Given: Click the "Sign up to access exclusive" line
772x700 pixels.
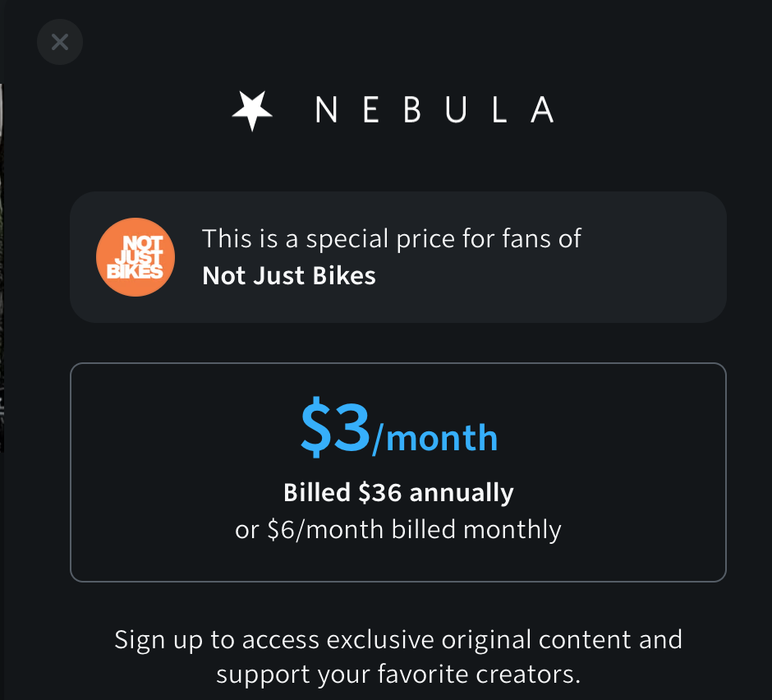Looking at the screenshot, I should 398,639.
